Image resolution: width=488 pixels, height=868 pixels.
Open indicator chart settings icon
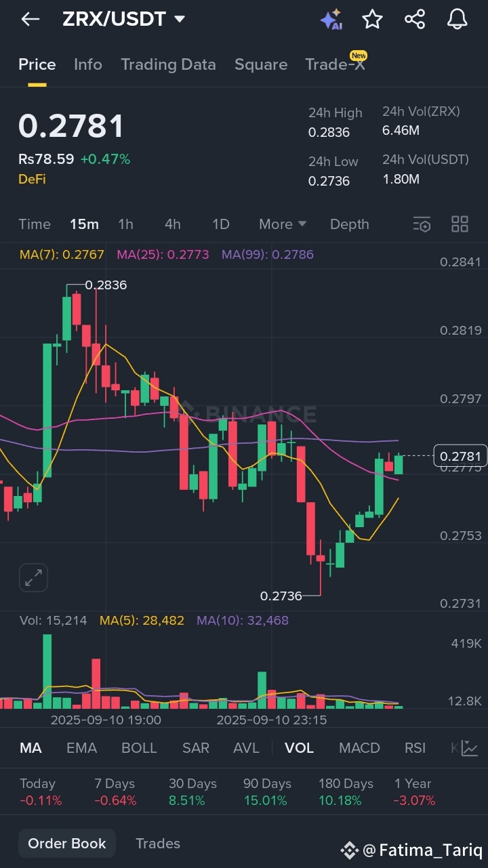click(469, 748)
